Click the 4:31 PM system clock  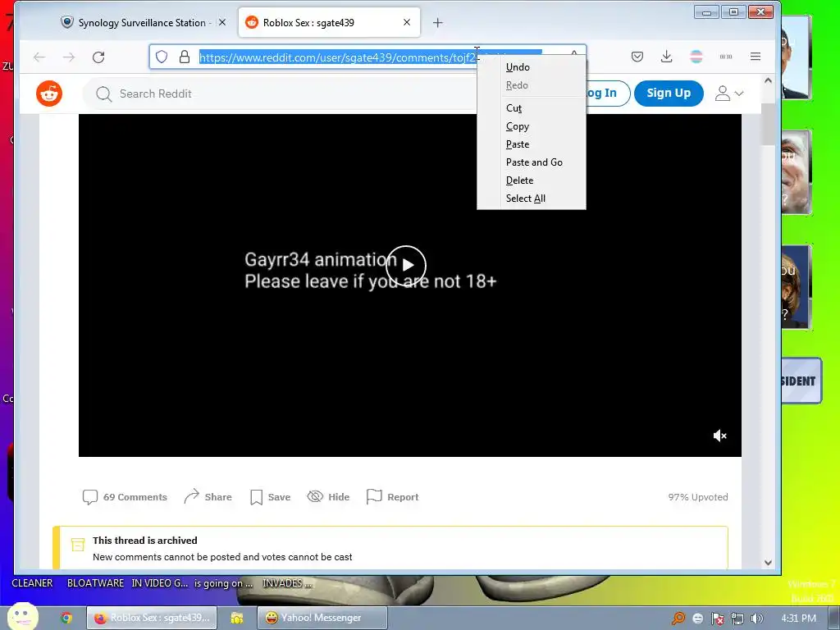798,619
